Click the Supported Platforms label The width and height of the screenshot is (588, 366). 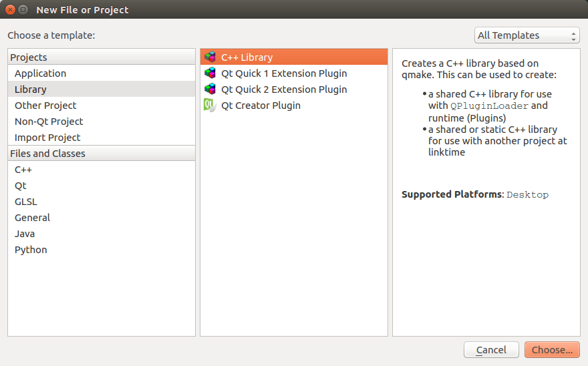(452, 194)
